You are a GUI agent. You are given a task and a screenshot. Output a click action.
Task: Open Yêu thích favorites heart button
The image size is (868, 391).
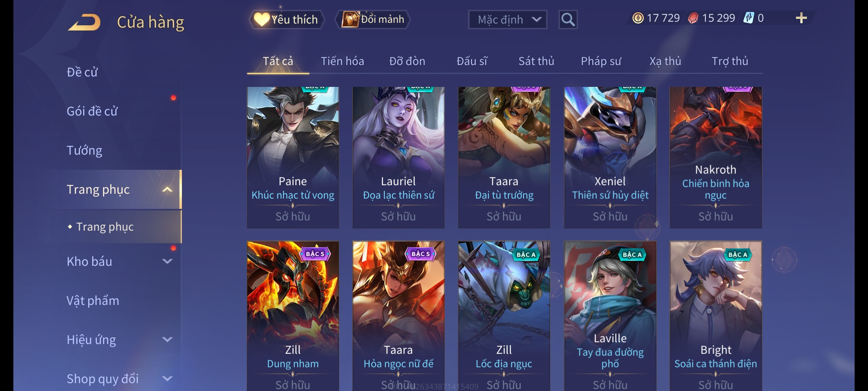287,20
